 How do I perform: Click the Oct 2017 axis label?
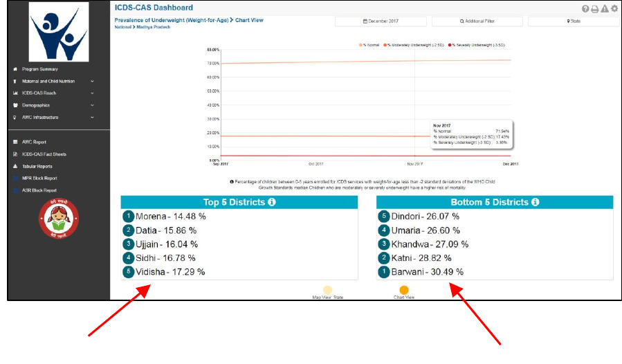[315, 164]
